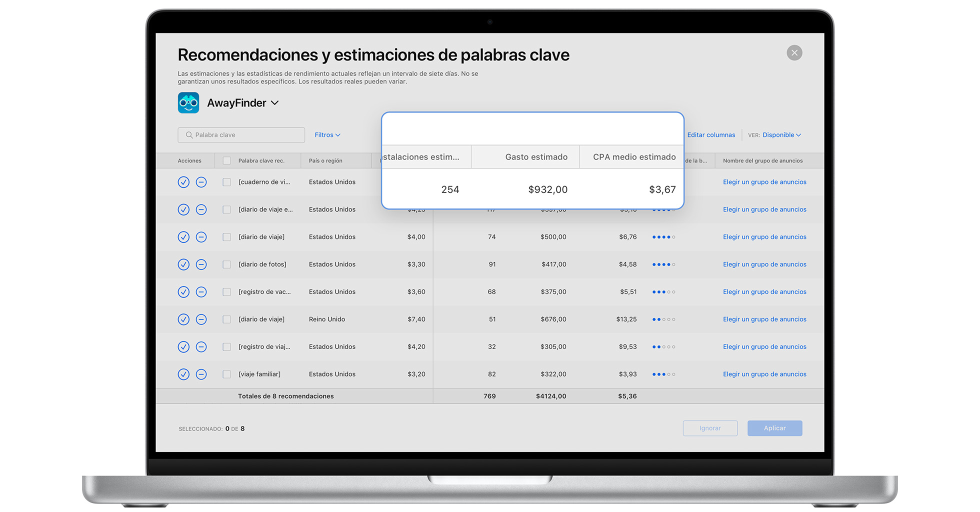Click popularity dots rating for [diario de fotos]
Screen dimensions: 980x512
[663, 264]
